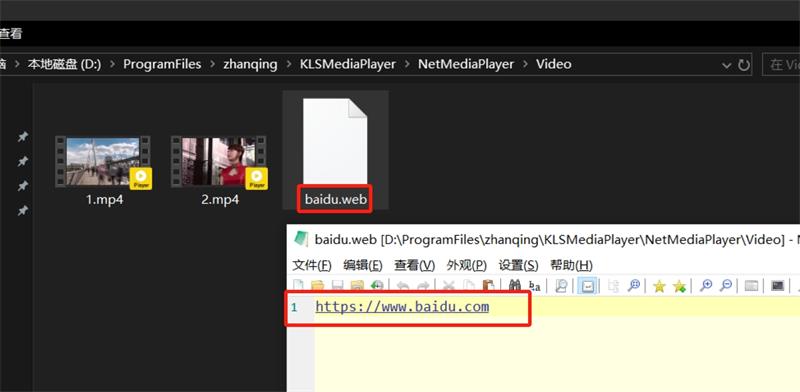The image size is (800, 392).
Task: Click the baidu.web file name label
Action: (x=336, y=200)
